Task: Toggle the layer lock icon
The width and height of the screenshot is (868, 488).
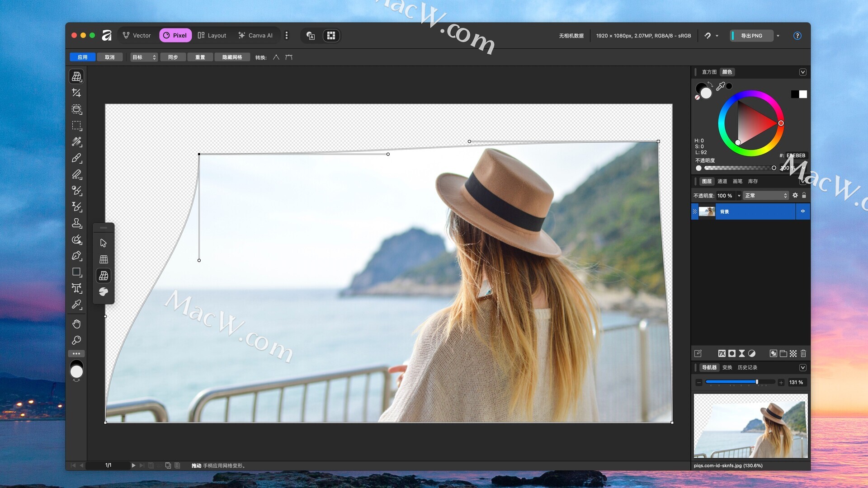Action: point(804,195)
